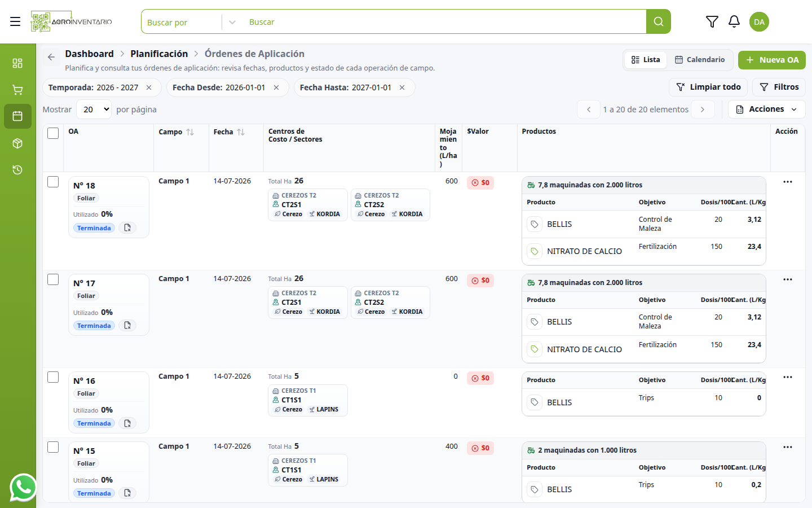Open row actions for order N° 16
The height and width of the screenshot is (508, 812).
tap(788, 377)
